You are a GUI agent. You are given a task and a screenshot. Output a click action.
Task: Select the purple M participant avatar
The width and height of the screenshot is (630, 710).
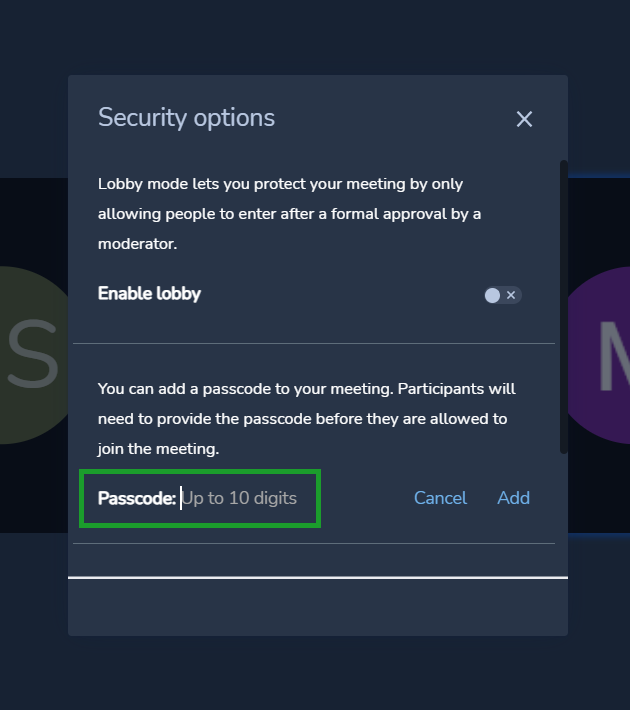[600, 355]
